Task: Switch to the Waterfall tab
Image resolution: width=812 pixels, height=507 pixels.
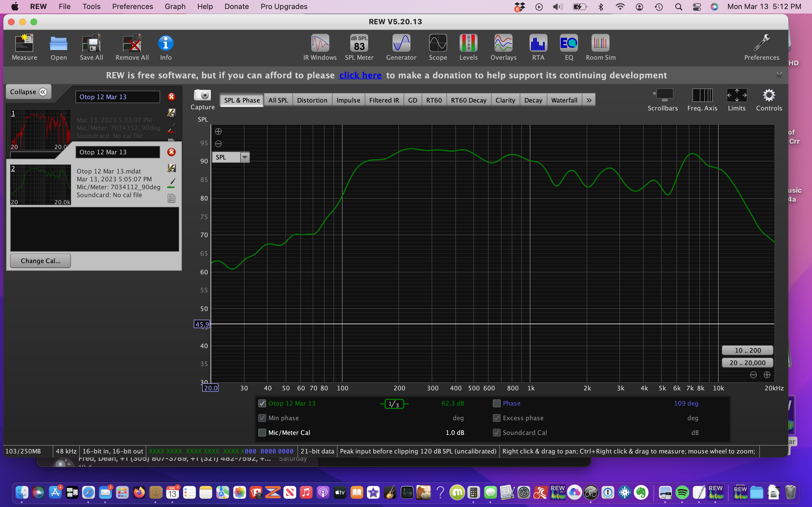Action: pos(564,100)
